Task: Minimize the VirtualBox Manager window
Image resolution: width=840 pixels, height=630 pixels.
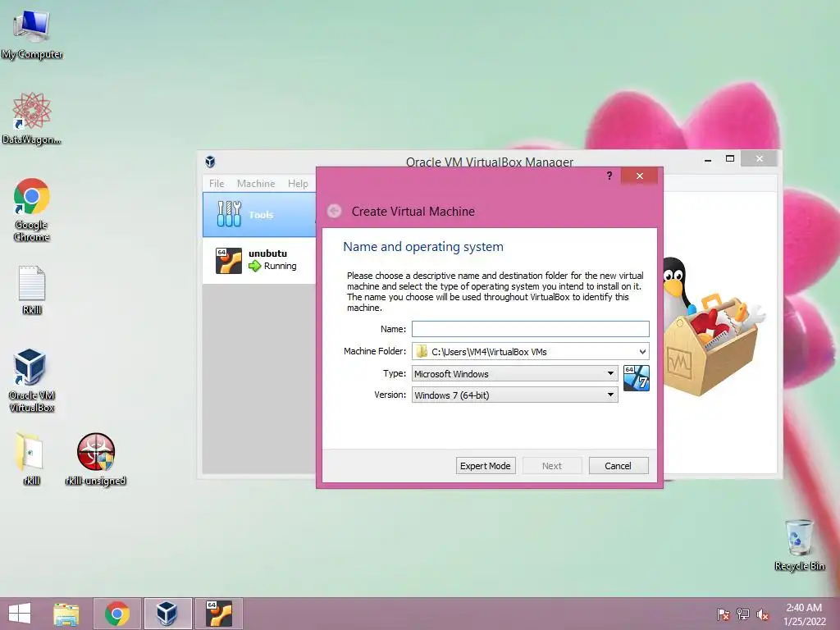Action: tap(708, 159)
